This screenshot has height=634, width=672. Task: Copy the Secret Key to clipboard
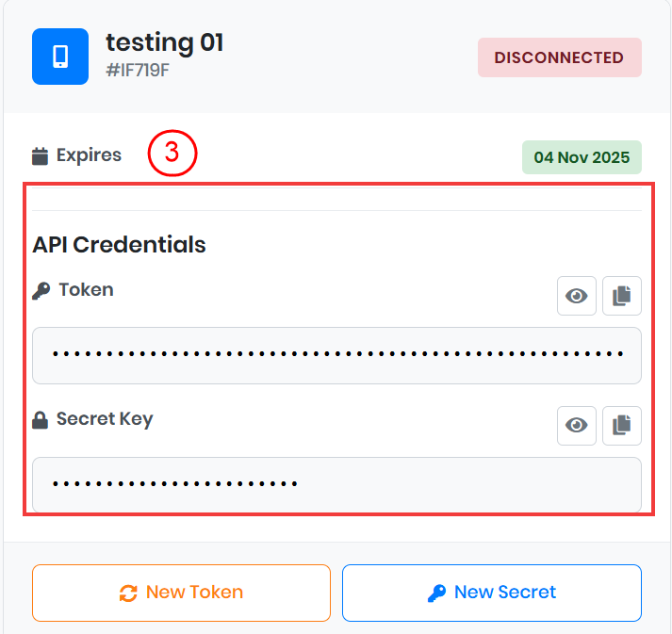pos(621,426)
